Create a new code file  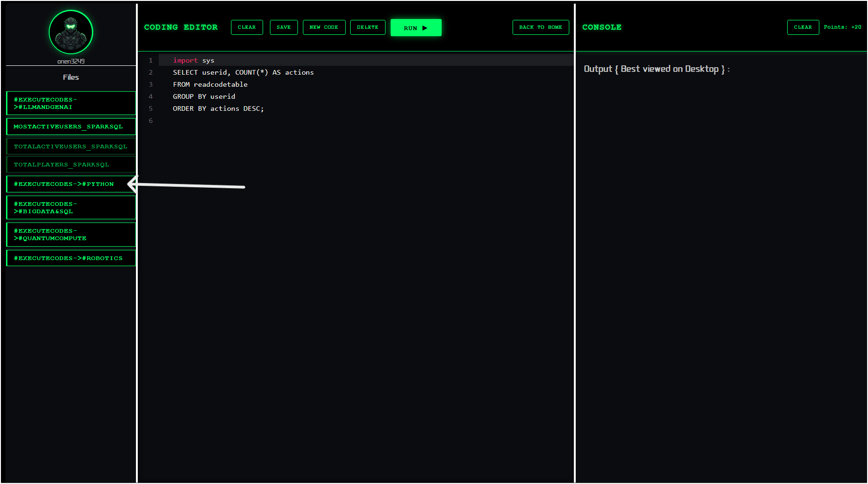324,27
